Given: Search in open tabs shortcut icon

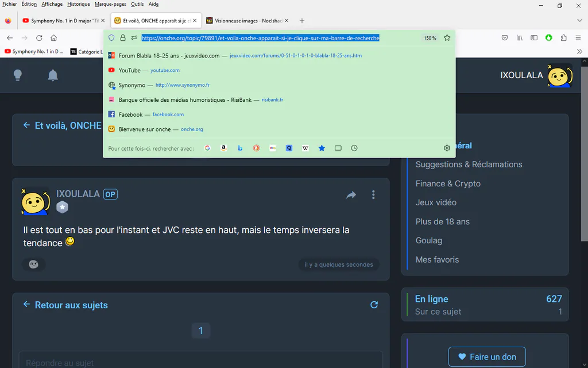Looking at the screenshot, I should pyautogui.click(x=338, y=148).
